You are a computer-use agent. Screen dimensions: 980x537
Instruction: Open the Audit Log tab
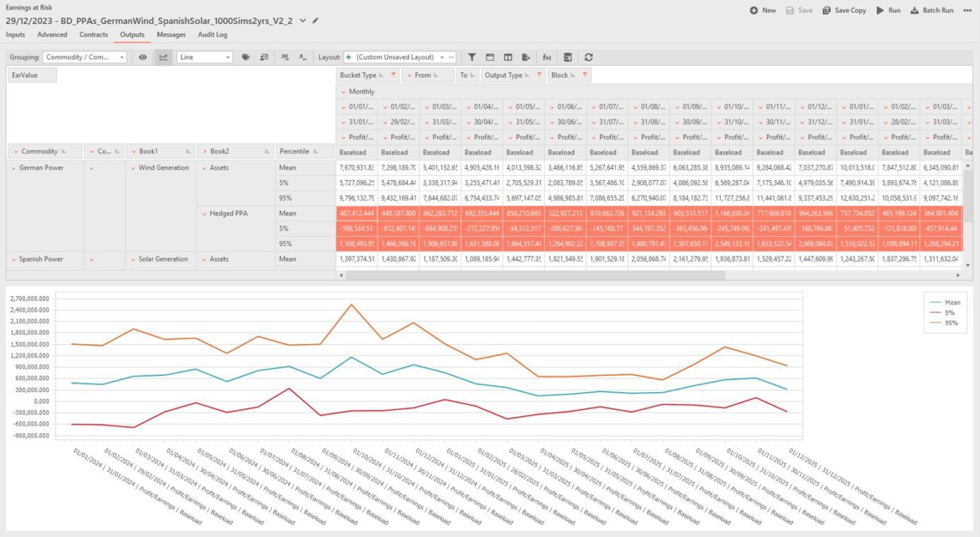pyautogui.click(x=212, y=35)
